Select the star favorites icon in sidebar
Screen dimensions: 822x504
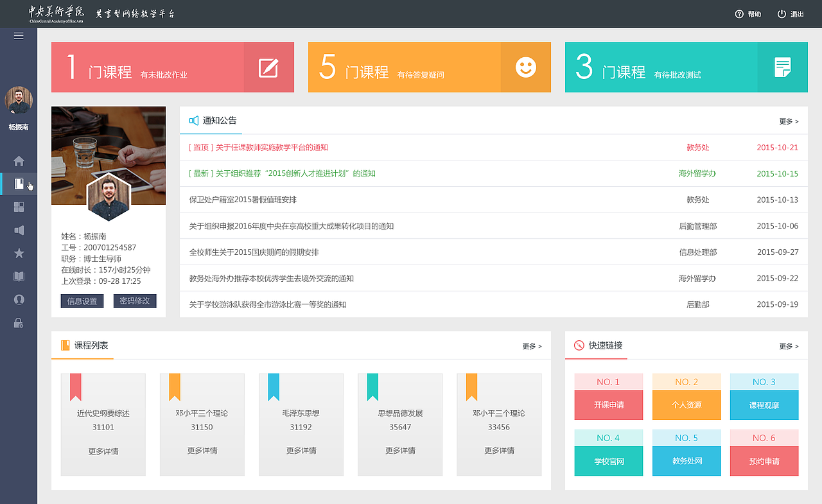(19, 253)
